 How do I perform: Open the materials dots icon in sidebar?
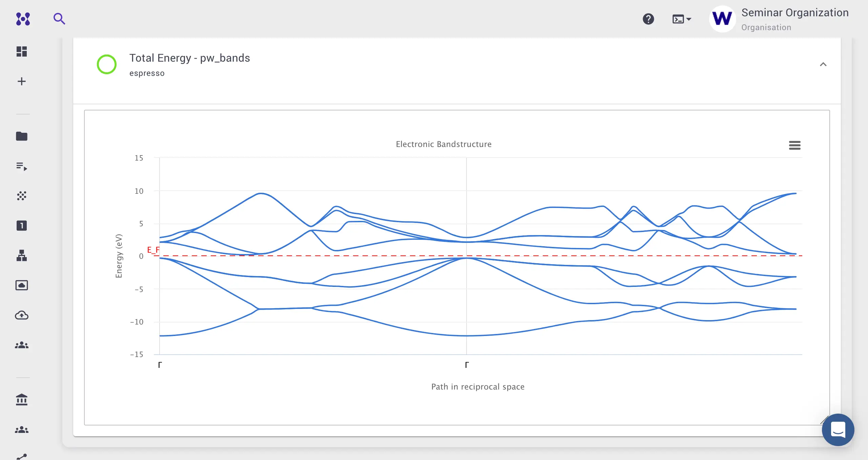point(22,196)
